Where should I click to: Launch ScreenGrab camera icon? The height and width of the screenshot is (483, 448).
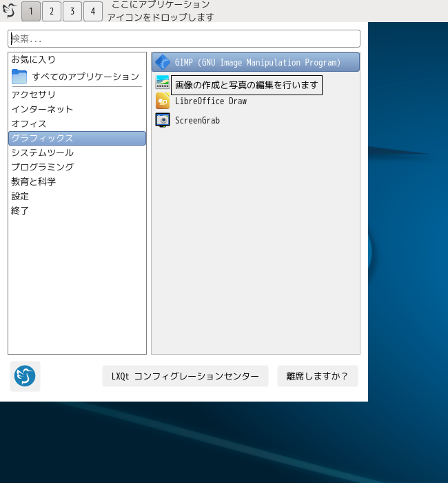click(x=163, y=120)
